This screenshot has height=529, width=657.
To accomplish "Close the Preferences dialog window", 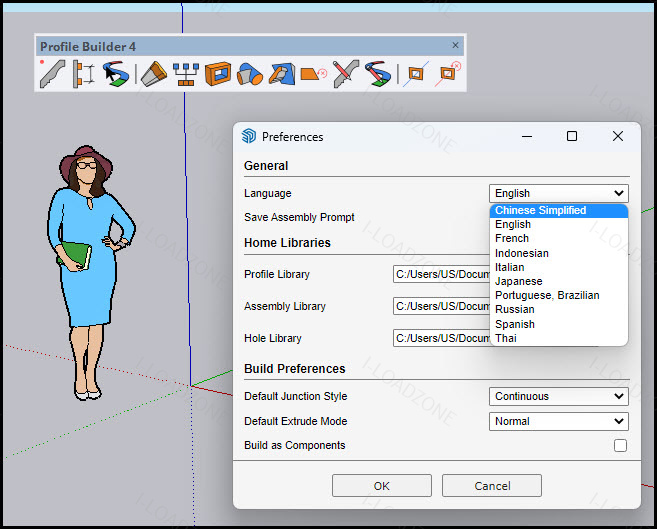I will [618, 136].
